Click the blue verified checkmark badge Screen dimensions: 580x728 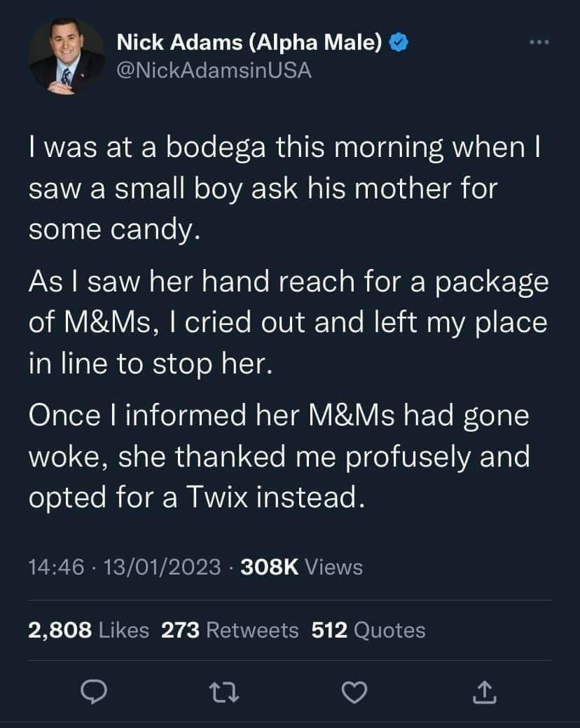(x=399, y=43)
